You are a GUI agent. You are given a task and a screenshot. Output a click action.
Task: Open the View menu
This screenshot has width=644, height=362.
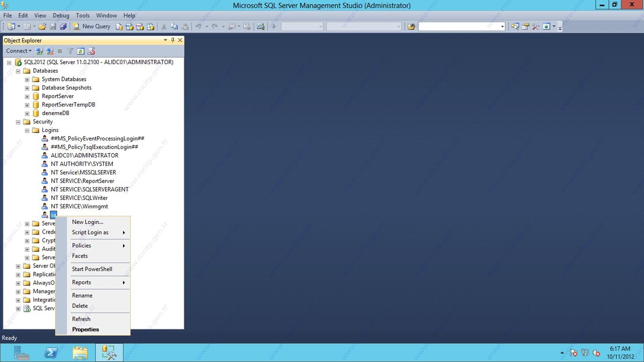tap(40, 15)
